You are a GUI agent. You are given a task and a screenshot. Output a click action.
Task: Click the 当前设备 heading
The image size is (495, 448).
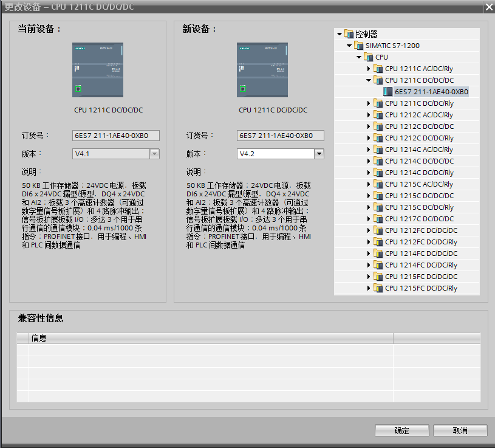click(39, 29)
